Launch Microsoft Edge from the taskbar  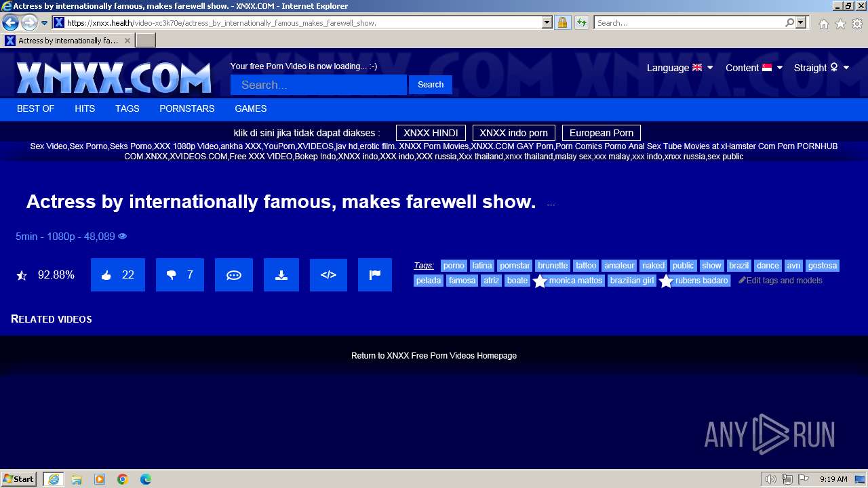click(146, 479)
